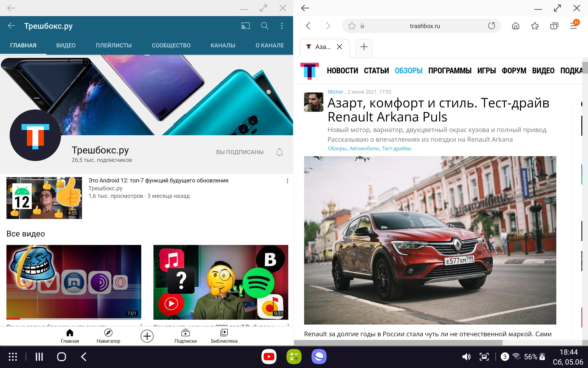Tap system back button in taskbar

click(84, 357)
